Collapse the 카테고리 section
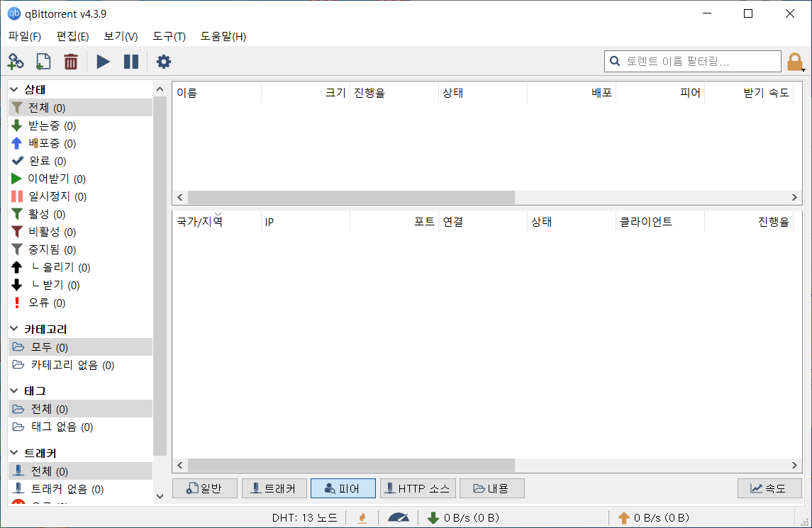Screen dimensions: 812x528 (x=14, y=329)
